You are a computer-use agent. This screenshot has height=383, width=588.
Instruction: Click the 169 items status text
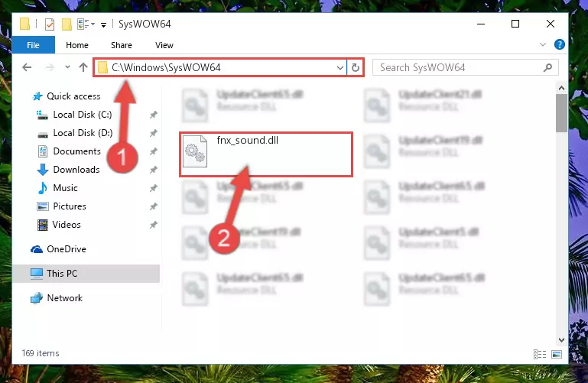click(x=41, y=353)
